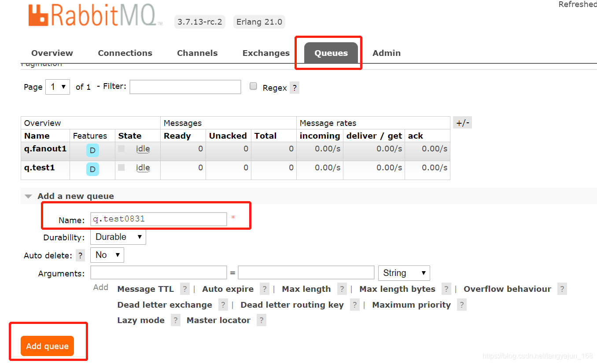Add the Maximum priority argument

(x=411, y=305)
